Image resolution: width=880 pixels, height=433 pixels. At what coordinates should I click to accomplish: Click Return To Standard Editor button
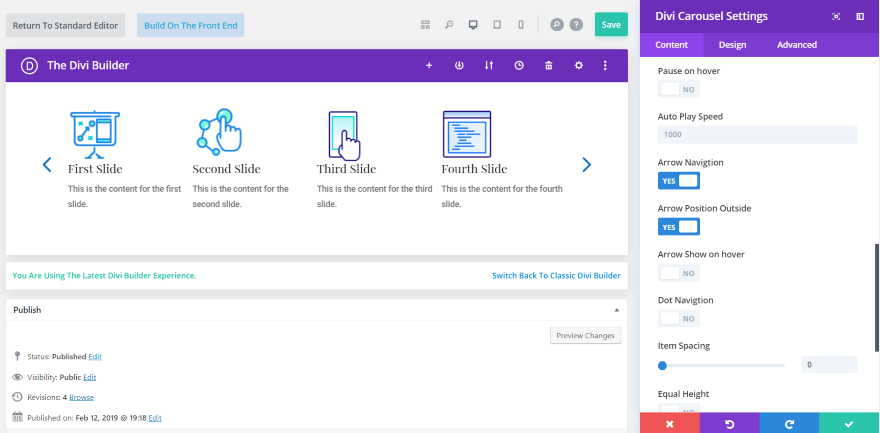(x=65, y=25)
